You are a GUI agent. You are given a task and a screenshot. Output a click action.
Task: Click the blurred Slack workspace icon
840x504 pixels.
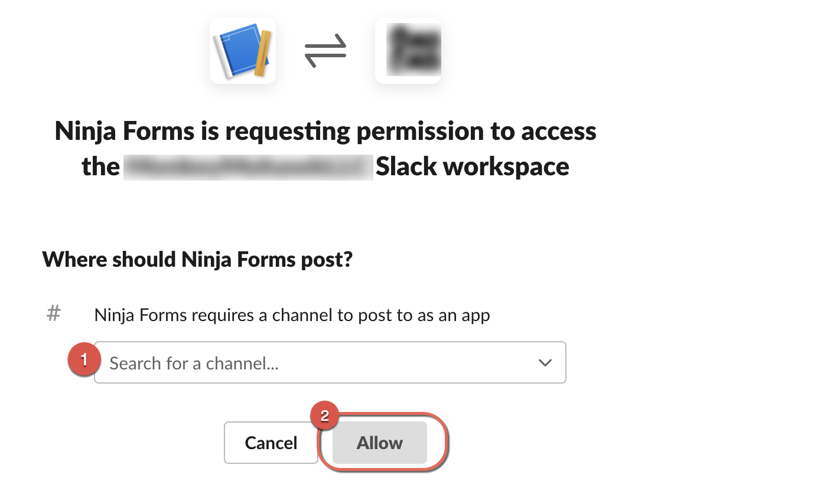(408, 51)
